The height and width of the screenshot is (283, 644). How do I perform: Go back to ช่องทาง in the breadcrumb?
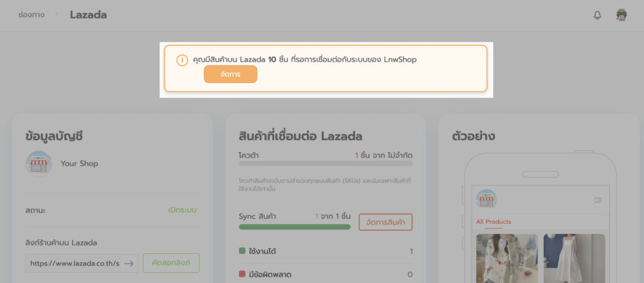coord(31,14)
